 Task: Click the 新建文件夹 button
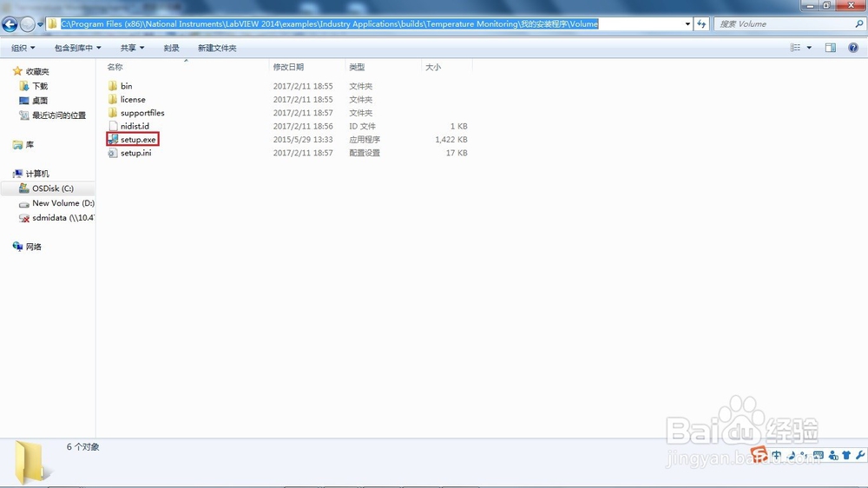tap(217, 48)
